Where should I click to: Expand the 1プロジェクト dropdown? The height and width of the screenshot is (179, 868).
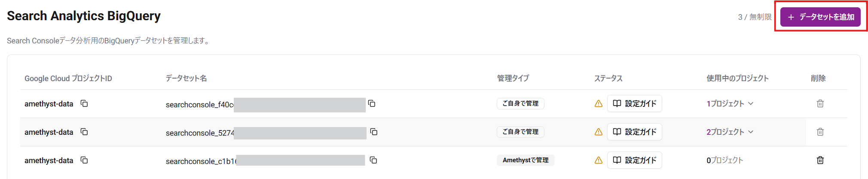coord(730,103)
